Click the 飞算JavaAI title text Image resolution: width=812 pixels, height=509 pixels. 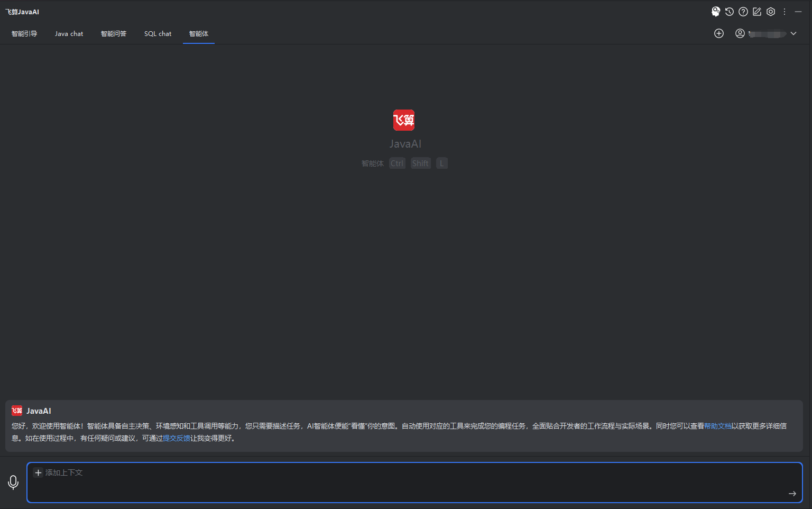tap(22, 12)
